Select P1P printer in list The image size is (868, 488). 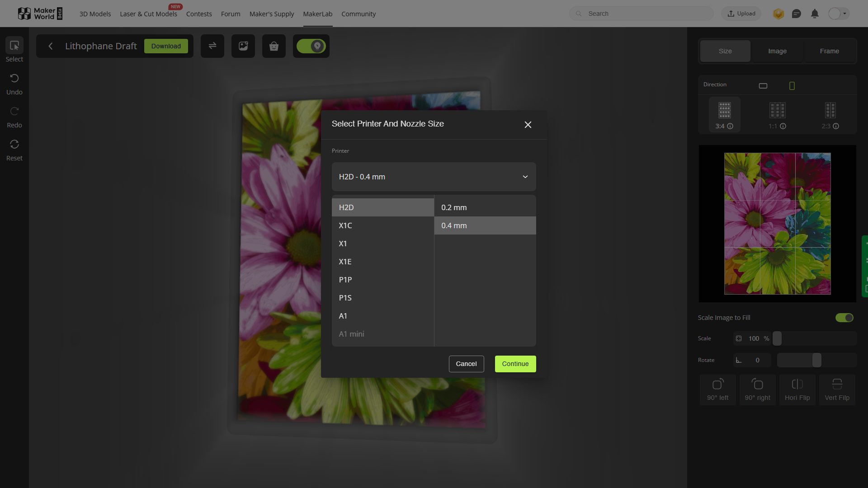[x=383, y=280]
